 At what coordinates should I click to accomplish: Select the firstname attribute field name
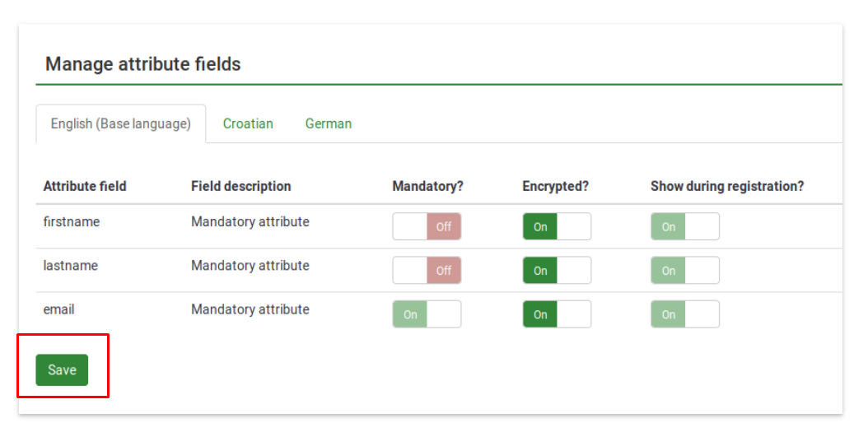pyautogui.click(x=72, y=221)
